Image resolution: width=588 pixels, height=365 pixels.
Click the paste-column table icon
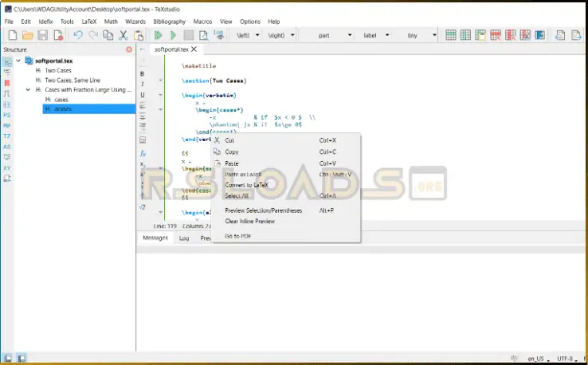click(x=480, y=35)
